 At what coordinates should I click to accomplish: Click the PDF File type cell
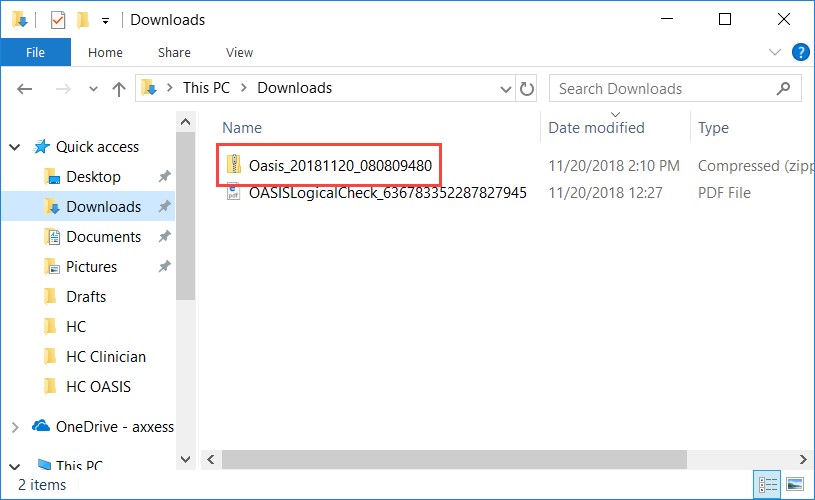coord(724,193)
